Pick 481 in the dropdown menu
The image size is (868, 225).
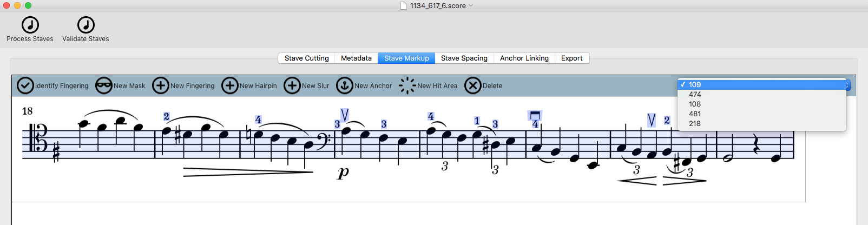695,114
